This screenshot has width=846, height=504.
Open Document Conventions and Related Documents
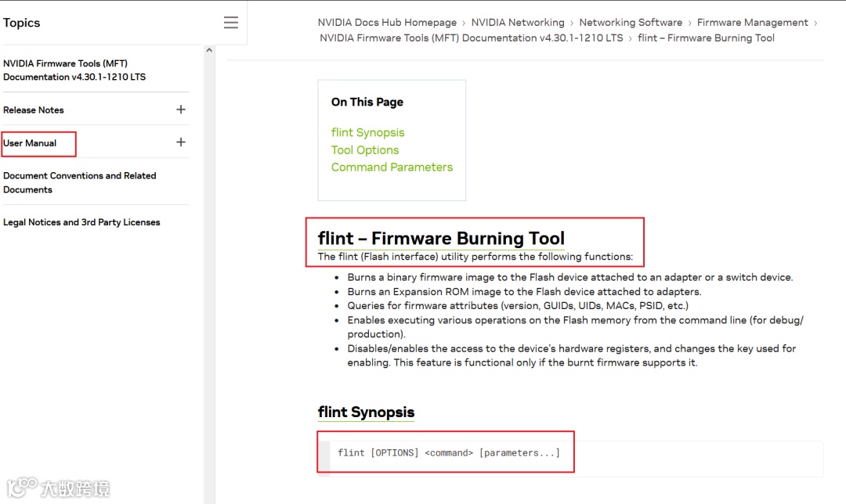pyautogui.click(x=80, y=182)
